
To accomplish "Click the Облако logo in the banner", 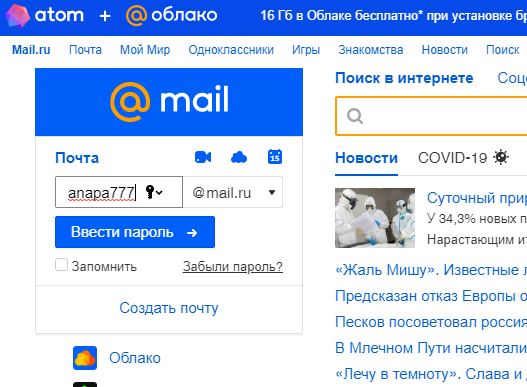I will (x=171, y=15).
